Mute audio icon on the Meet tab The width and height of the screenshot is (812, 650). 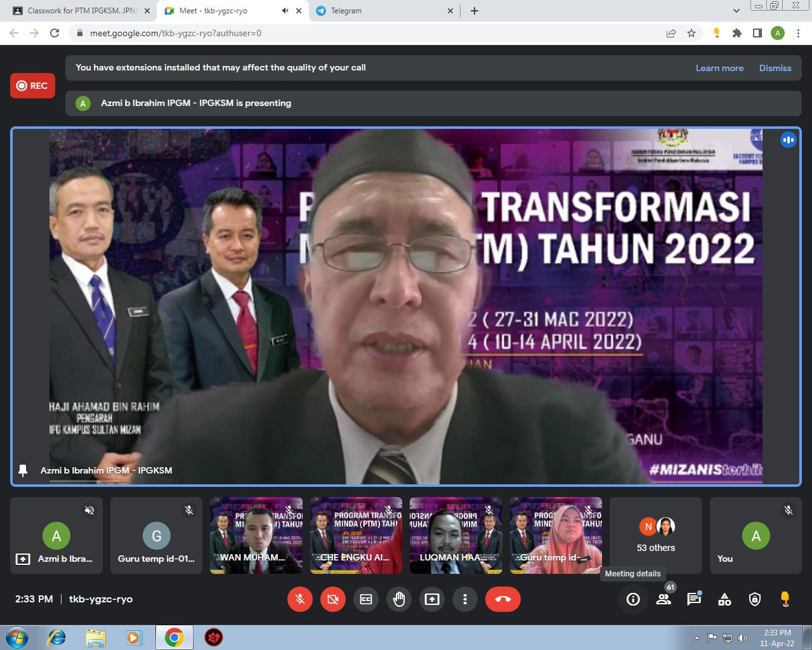(285, 11)
